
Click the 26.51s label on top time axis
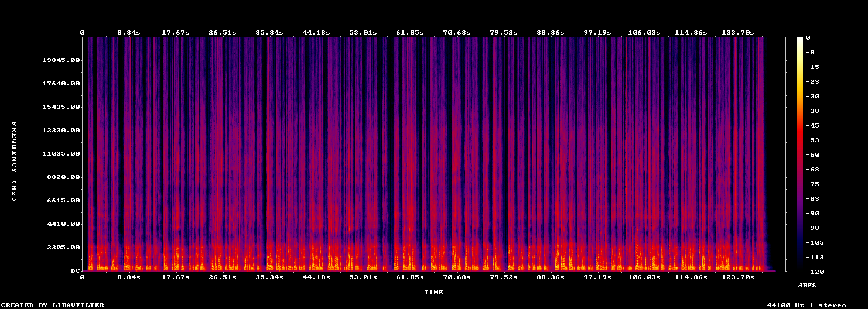[223, 32]
